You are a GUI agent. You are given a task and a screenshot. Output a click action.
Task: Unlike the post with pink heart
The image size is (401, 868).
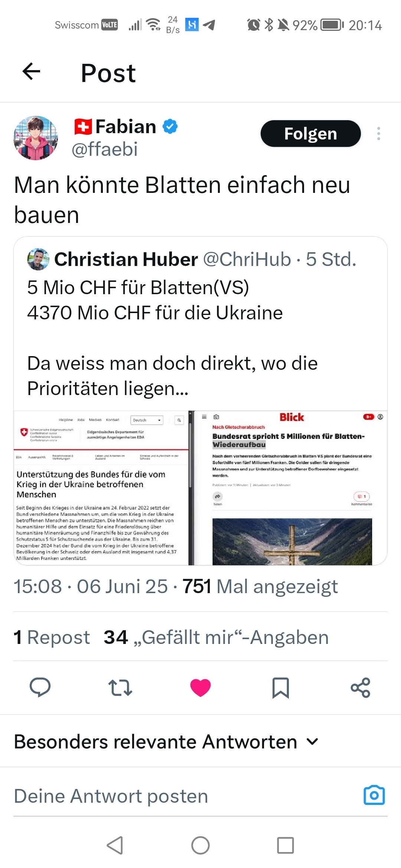[200, 688]
